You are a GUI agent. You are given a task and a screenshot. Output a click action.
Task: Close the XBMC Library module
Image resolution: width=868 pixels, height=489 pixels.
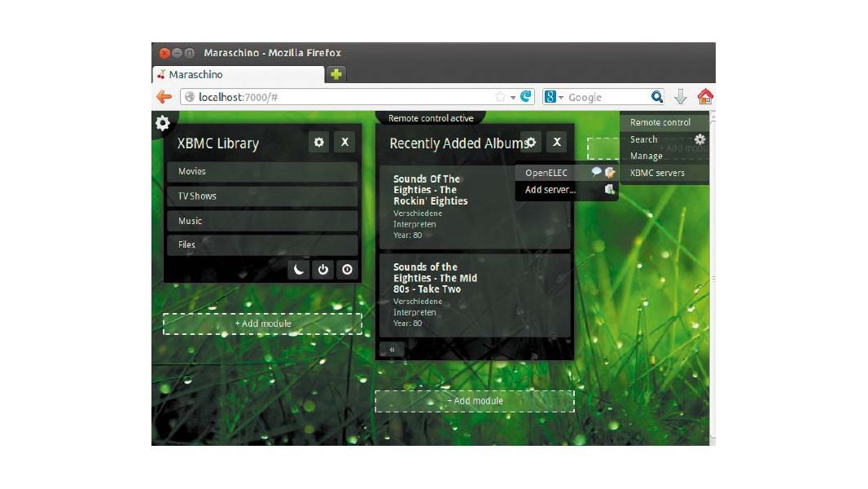pyautogui.click(x=344, y=143)
